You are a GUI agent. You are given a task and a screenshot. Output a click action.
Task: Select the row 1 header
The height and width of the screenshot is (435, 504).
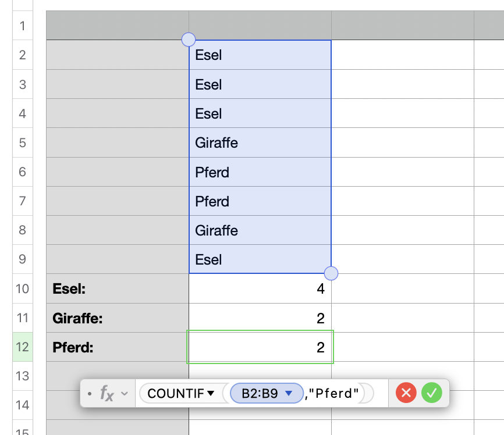click(x=23, y=26)
